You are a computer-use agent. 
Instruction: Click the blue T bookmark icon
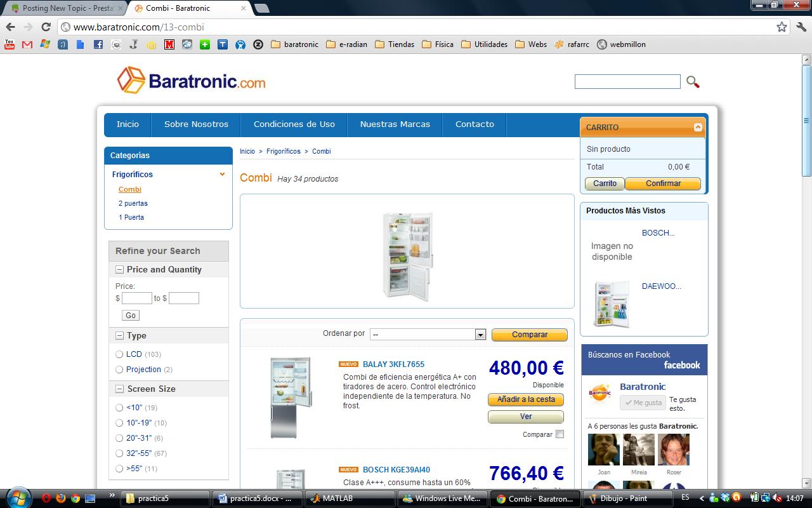point(222,44)
